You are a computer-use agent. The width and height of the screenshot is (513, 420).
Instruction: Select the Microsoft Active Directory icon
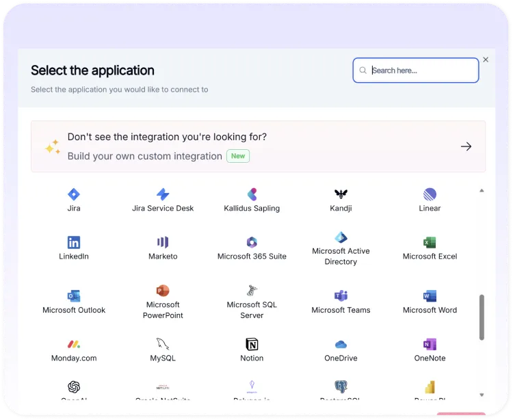pos(341,237)
